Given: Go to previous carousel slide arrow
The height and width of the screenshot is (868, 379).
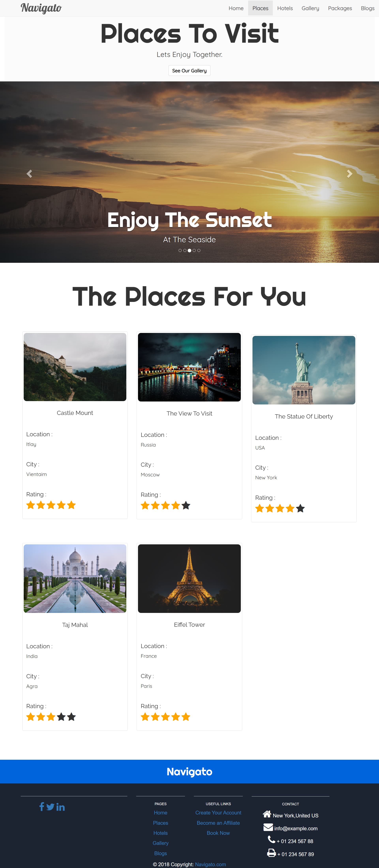Looking at the screenshot, I should pyautogui.click(x=29, y=173).
